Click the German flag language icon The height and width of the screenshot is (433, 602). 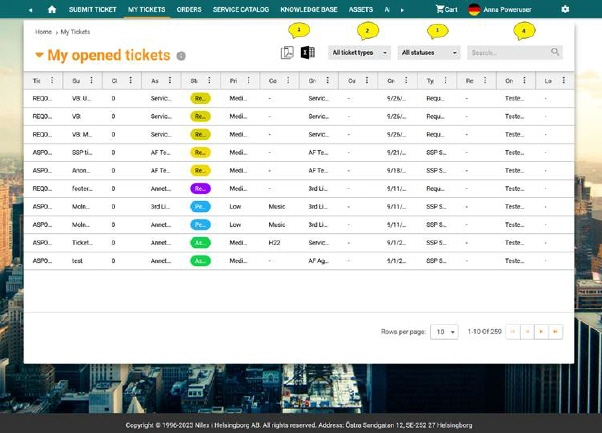point(474,9)
